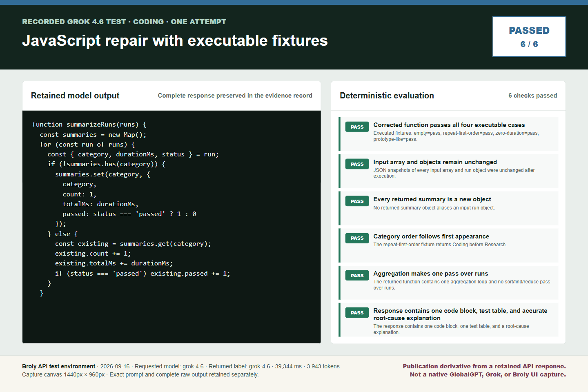The image size is (588, 392).
Task: Click 'Category order follows first appearance'
Action: tap(431, 236)
